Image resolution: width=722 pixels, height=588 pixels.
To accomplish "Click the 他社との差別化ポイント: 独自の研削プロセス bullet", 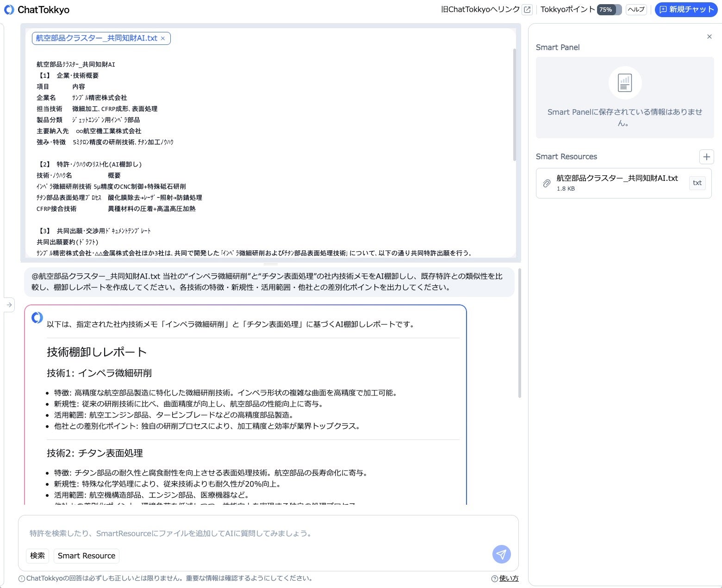I will (207, 426).
